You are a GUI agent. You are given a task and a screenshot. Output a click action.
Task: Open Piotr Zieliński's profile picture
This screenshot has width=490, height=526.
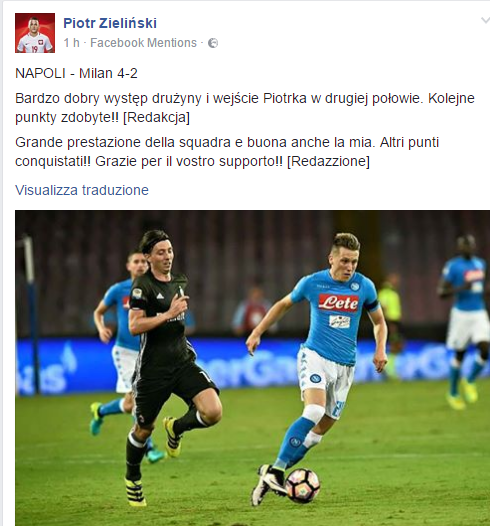point(35,33)
